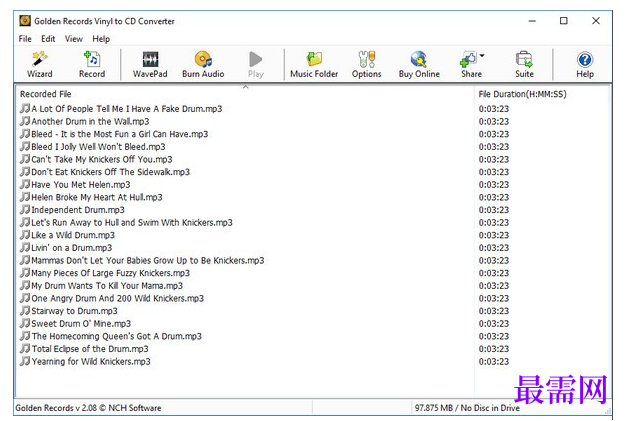Open the Music Folder
626x421 pixels.
[x=314, y=64]
